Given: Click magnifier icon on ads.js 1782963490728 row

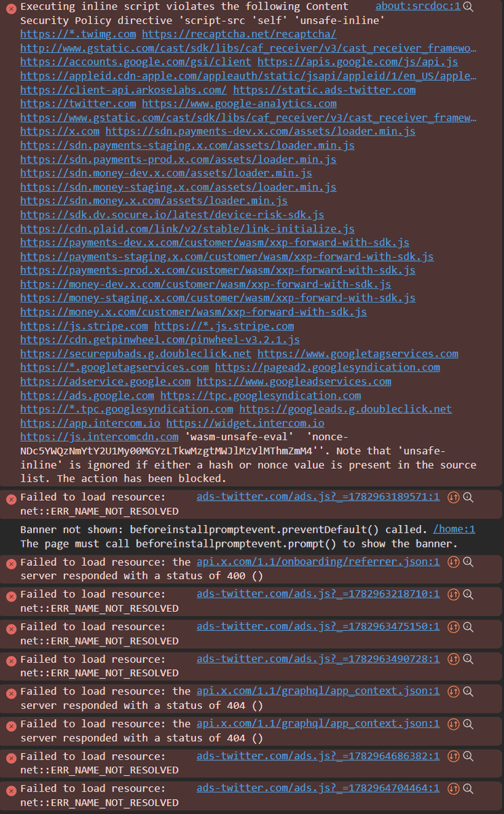Looking at the screenshot, I should click(468, 659).
